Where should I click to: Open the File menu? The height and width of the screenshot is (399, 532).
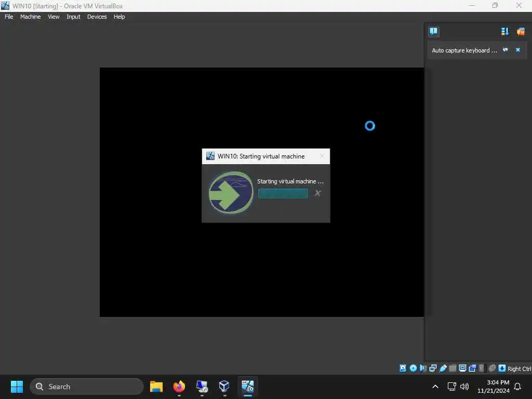(9, 17)
